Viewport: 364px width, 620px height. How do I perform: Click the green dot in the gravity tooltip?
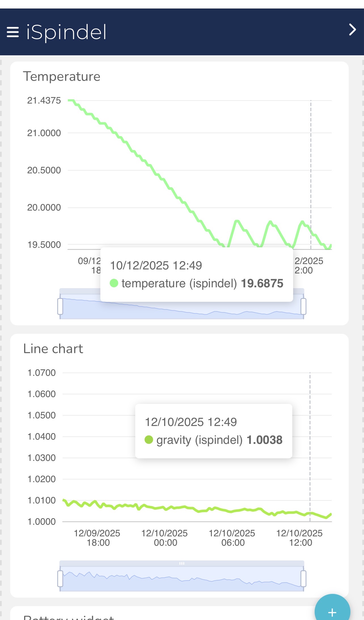(149, 440)
